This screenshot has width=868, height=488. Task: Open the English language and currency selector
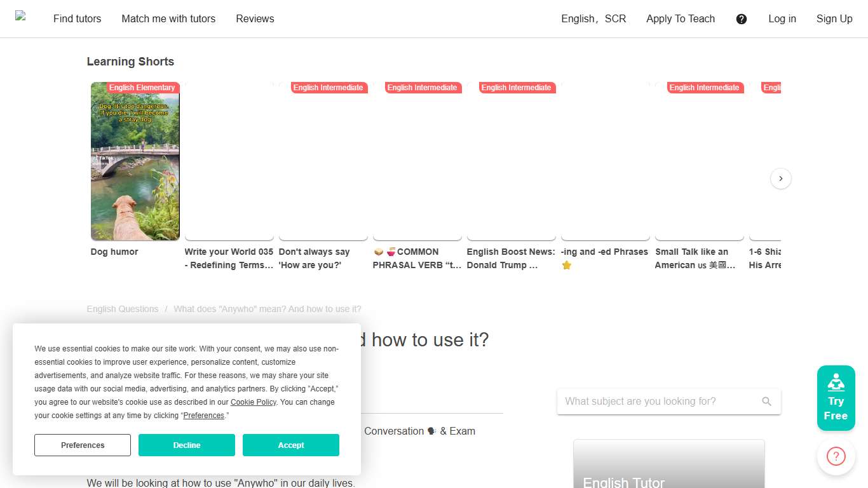coord(593,18)
